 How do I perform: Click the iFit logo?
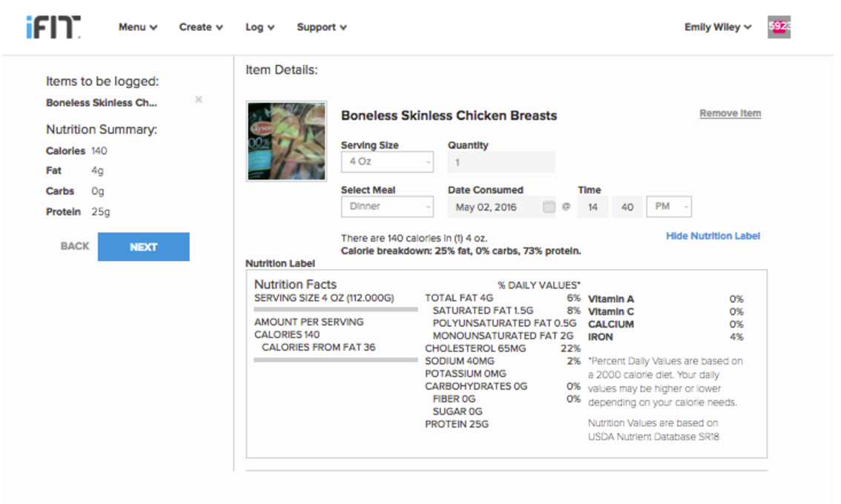pos(53,27)
